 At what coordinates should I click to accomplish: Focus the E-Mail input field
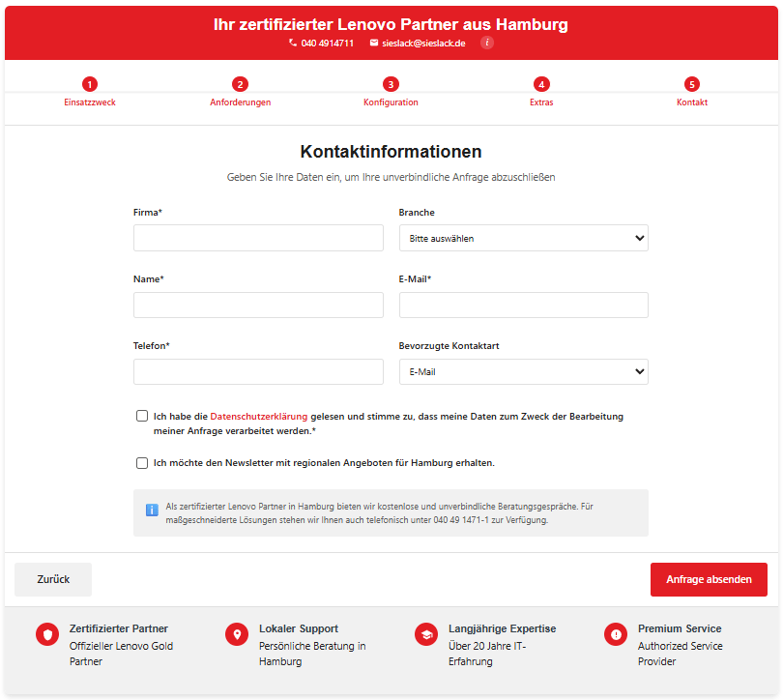click(523, 305)
